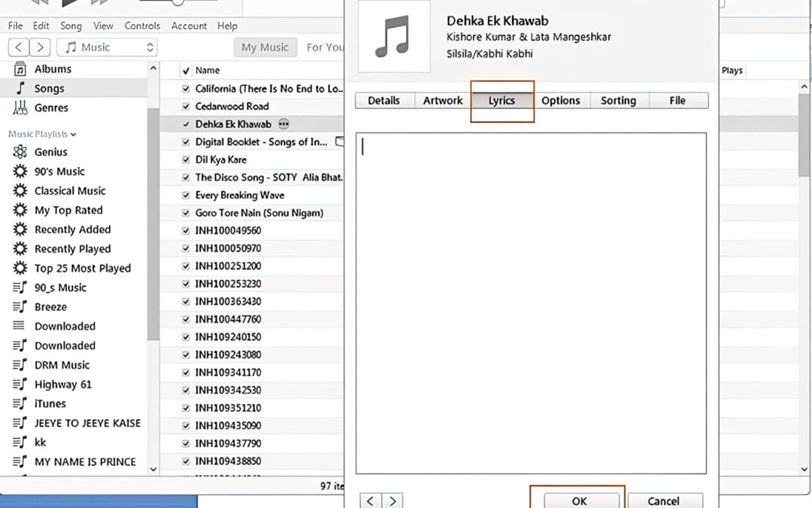812x508 pixels.
Task: Open MY NAME IS PRINCE playlist icon
Action: coord(20,461)
